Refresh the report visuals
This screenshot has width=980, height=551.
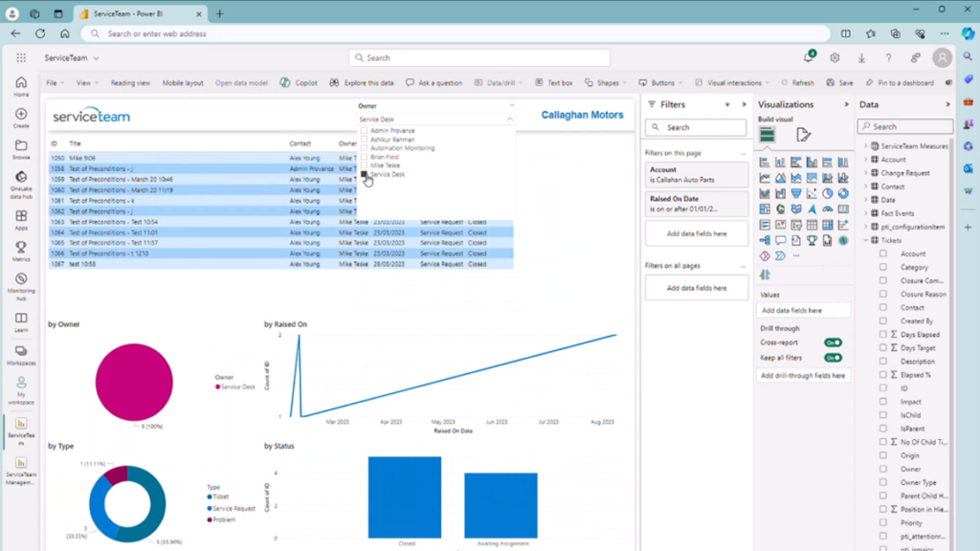tap(797, 82)
